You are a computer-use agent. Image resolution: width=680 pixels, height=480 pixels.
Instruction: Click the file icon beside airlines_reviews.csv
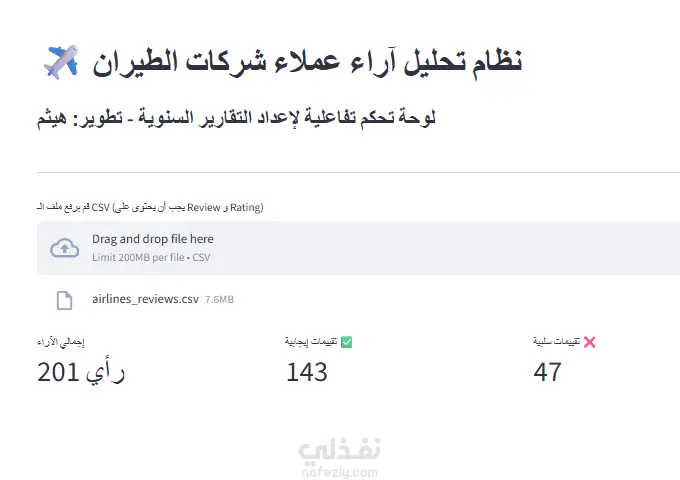64,299
